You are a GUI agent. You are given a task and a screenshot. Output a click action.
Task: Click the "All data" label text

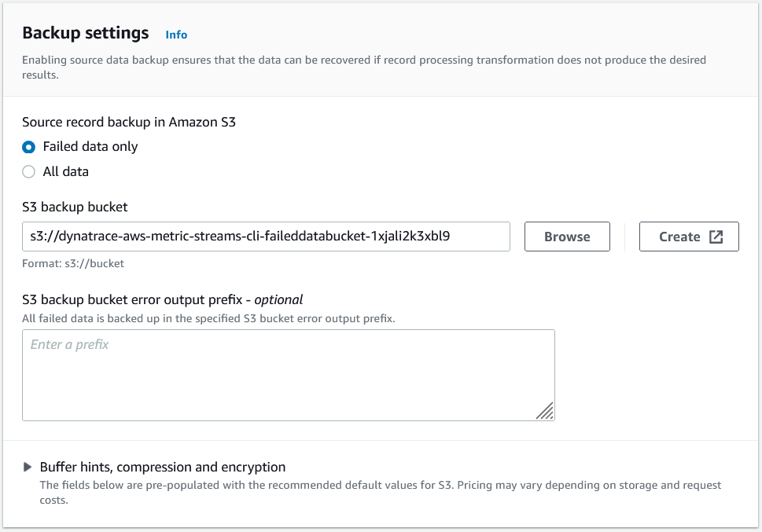pos(66,171)
